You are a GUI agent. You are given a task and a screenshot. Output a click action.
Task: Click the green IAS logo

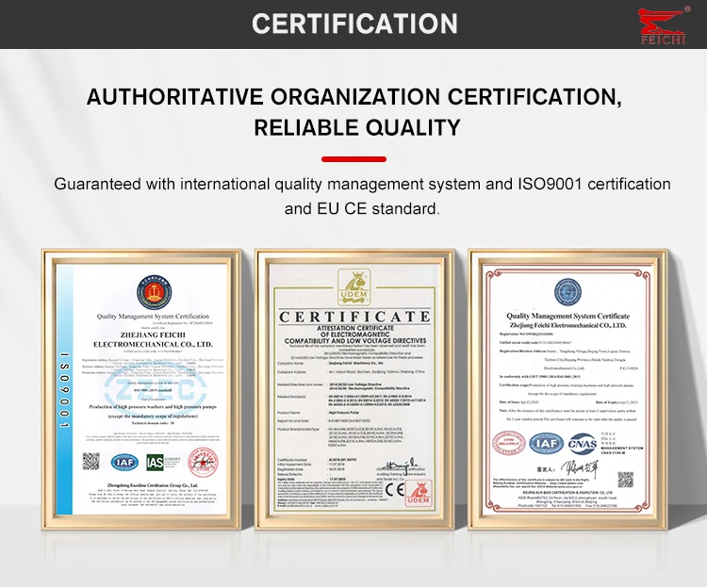point(156,462)
